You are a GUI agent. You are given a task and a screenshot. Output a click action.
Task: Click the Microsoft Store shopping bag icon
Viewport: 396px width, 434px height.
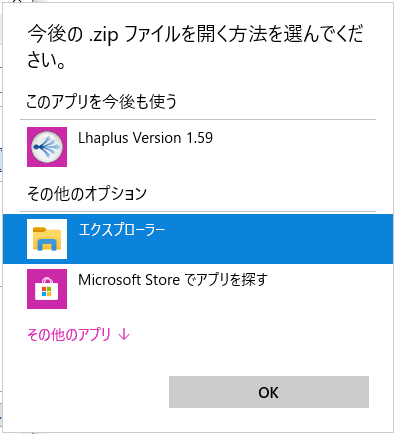pyautogui.click(x=47, y=289)
